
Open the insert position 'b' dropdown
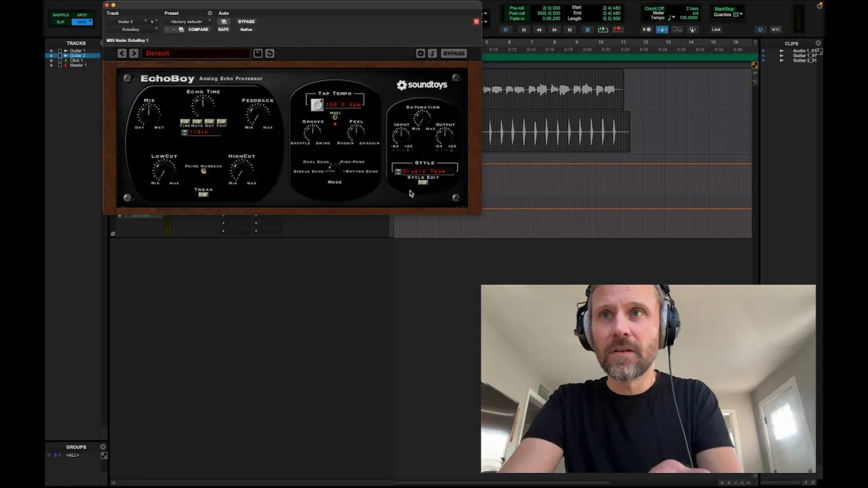[x=155, y=22]
